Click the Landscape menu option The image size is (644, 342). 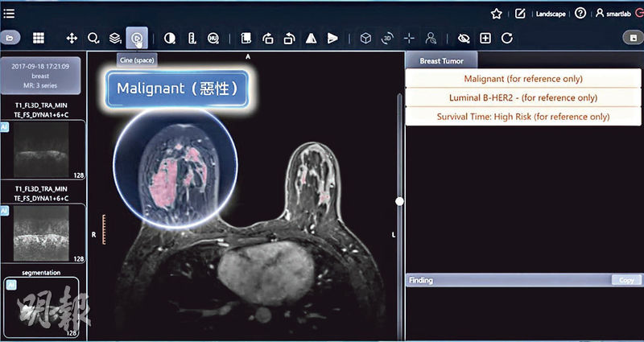point(551,14)
